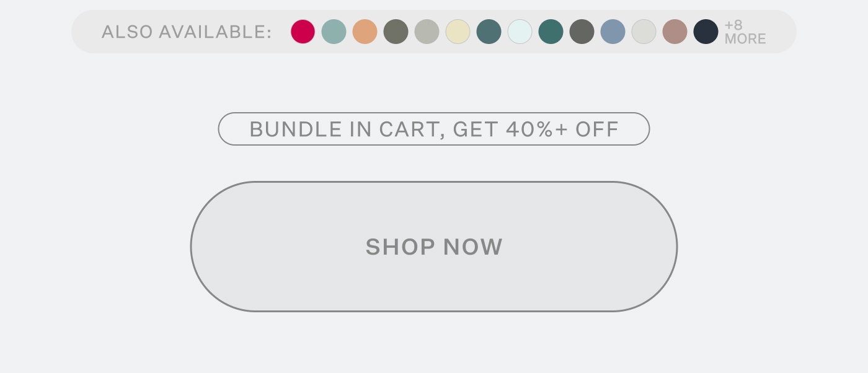Choose the silver gray swatch before cream
Image resolution: width=868 pixels, height=373 pixels.
point(427,32)
